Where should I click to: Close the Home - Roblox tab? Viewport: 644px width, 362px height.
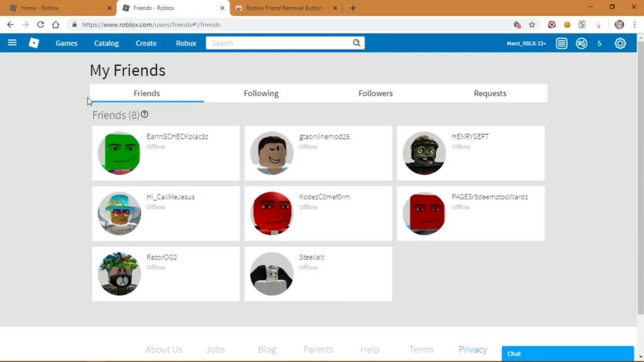[109, 8]
